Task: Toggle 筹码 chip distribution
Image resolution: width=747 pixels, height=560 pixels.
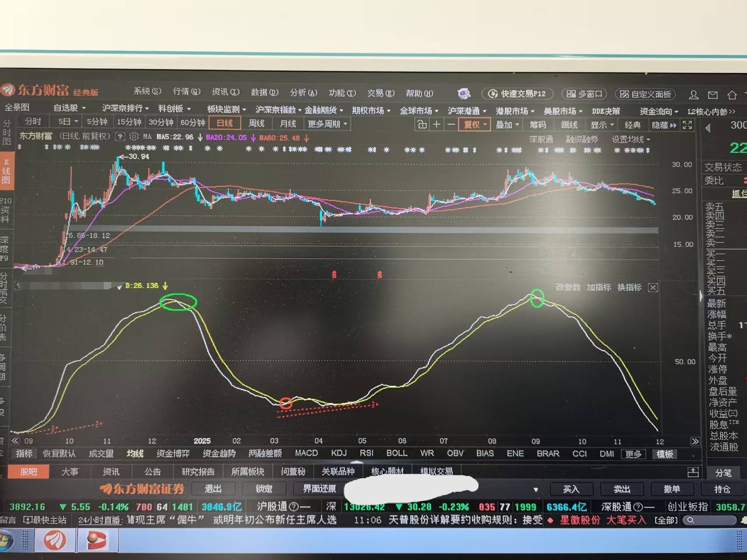Action: click(538, 125)
